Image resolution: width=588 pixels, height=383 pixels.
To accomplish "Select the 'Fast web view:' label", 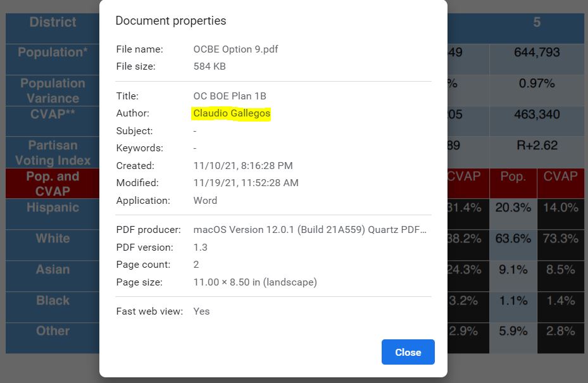I will [149, 311].
